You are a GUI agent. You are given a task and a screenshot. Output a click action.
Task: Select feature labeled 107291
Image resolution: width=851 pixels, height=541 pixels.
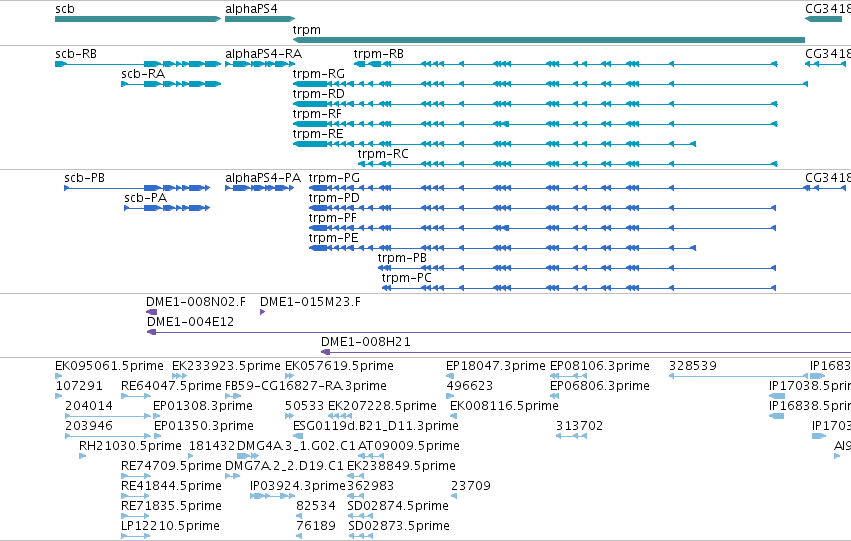79,386
